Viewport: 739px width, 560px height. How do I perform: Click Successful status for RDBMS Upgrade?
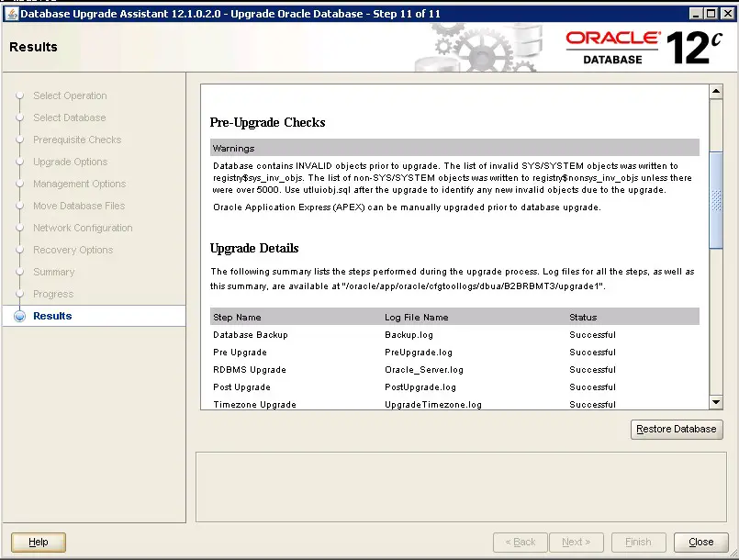[x=592, y=370]
